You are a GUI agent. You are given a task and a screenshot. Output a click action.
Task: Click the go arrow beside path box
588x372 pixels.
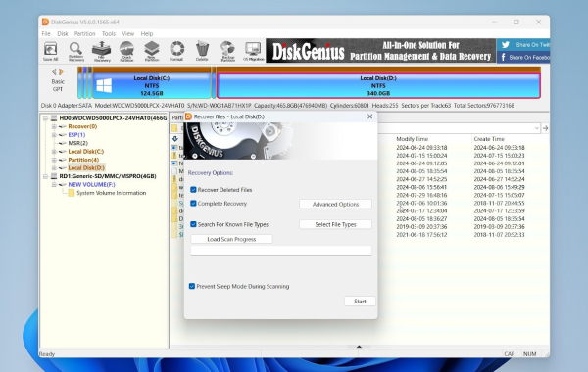545,128
